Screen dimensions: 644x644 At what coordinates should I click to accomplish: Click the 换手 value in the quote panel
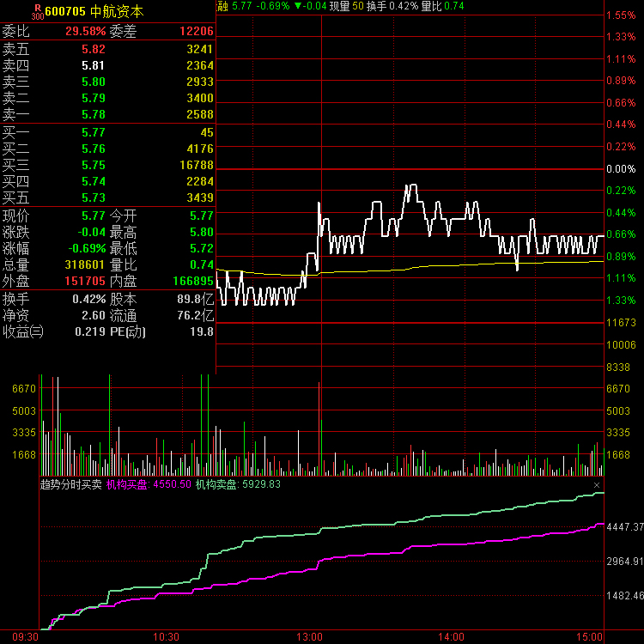click(88, 300)
